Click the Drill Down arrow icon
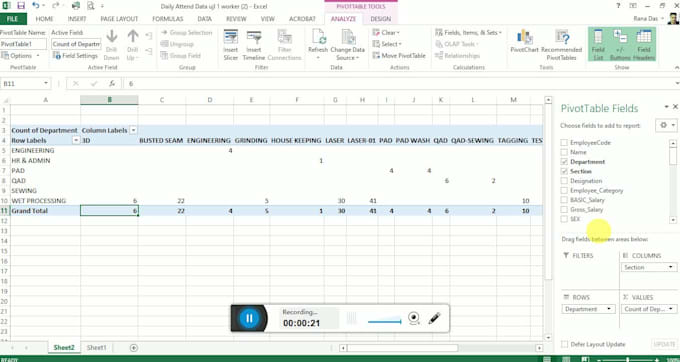The width and height of the screenshot is (680, 362). click(x=111, y=45)
